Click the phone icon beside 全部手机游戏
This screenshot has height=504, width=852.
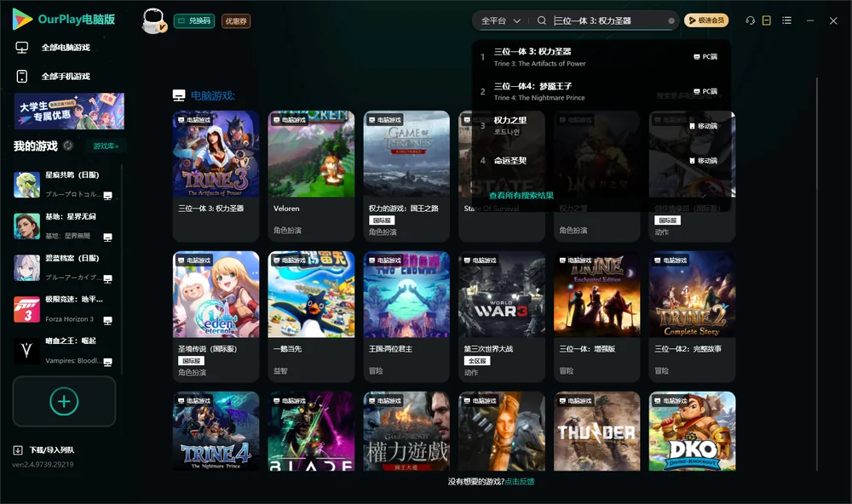pos(22,77)
